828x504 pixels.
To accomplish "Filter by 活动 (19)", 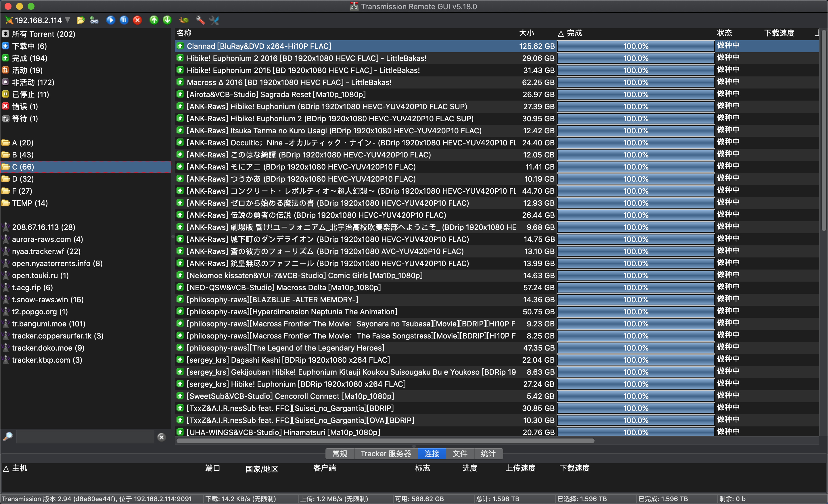I will click(x=28, y=70).
